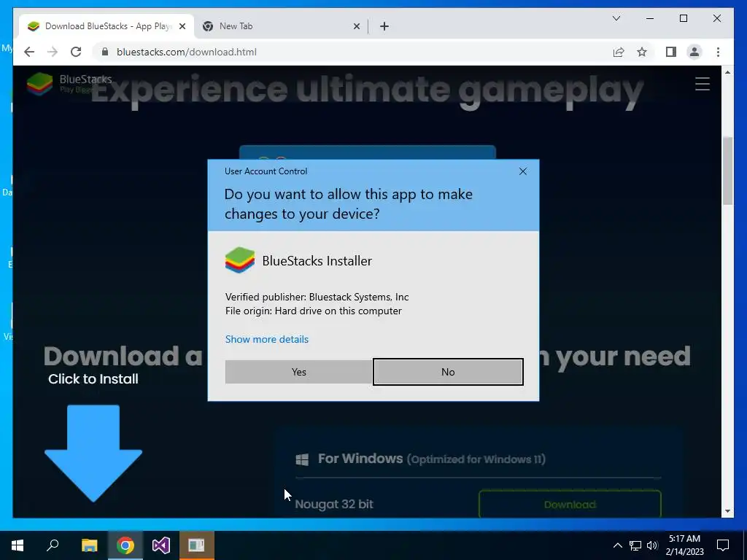Close the Download BlueStacks tab

coord(182,27)
